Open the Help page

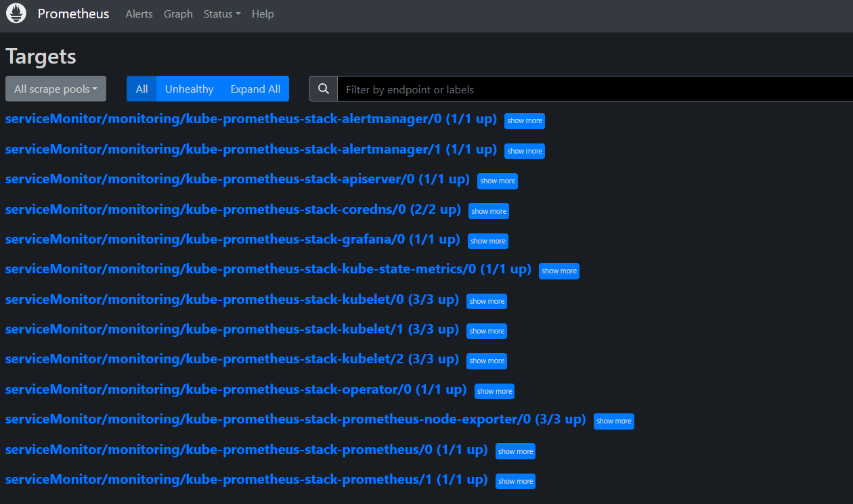click(263, 14)
